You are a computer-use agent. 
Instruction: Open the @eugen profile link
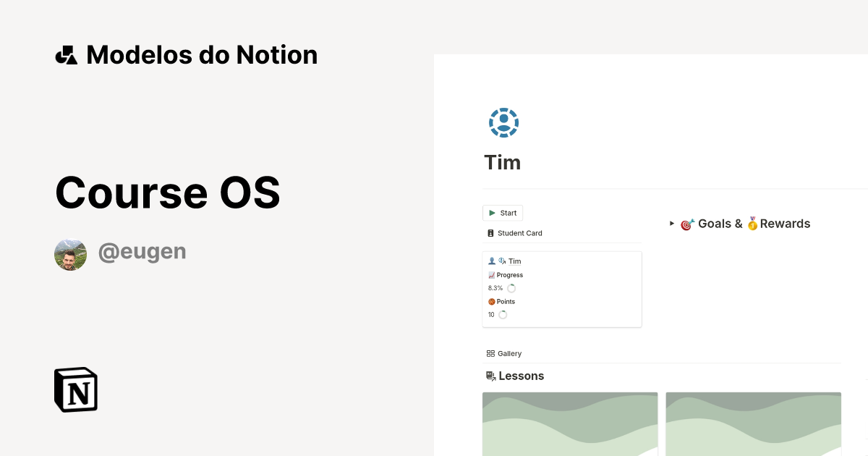click(142, 251)
